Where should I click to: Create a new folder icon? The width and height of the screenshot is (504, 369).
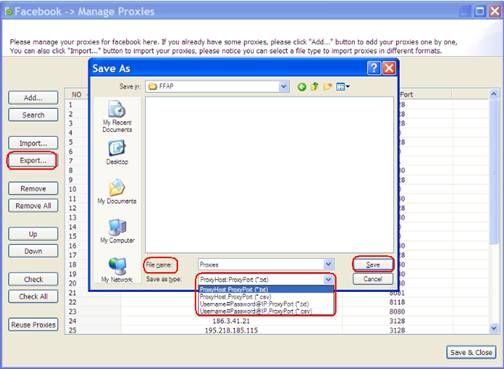click(328, 87)
